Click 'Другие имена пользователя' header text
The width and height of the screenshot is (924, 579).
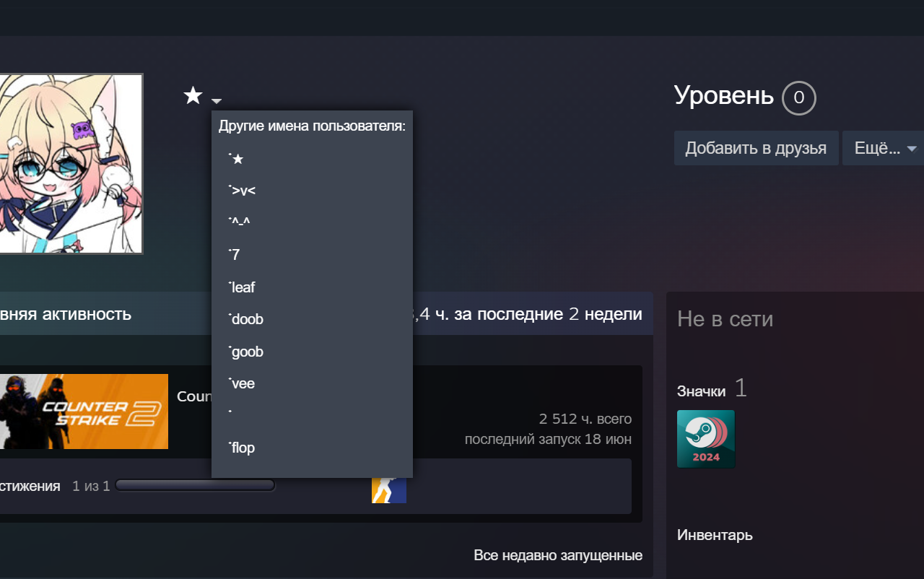coord(312,126)
